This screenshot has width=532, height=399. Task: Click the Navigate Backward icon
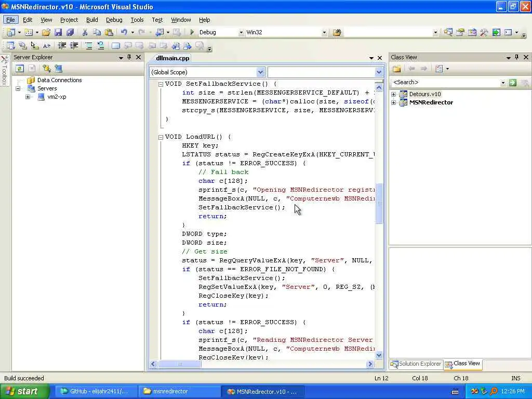(x=159, y=32)
